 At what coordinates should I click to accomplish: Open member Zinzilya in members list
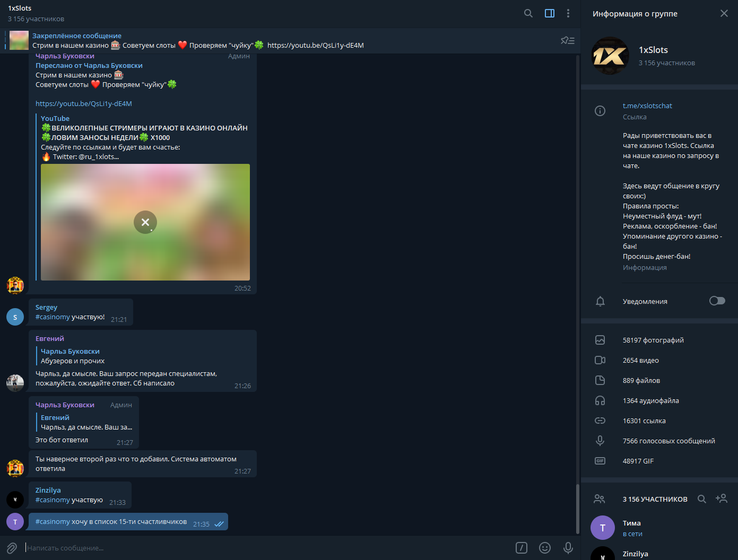point(659,553)
